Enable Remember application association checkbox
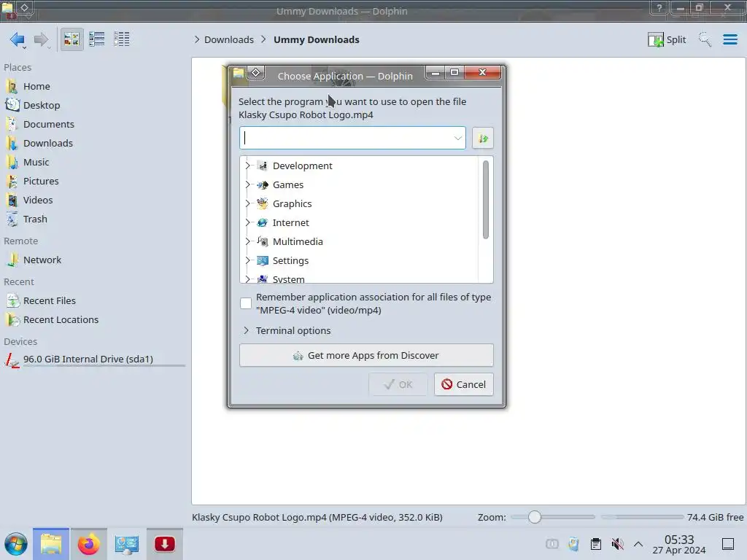Viewport: 747px width, 560px height. pos(246,303)
